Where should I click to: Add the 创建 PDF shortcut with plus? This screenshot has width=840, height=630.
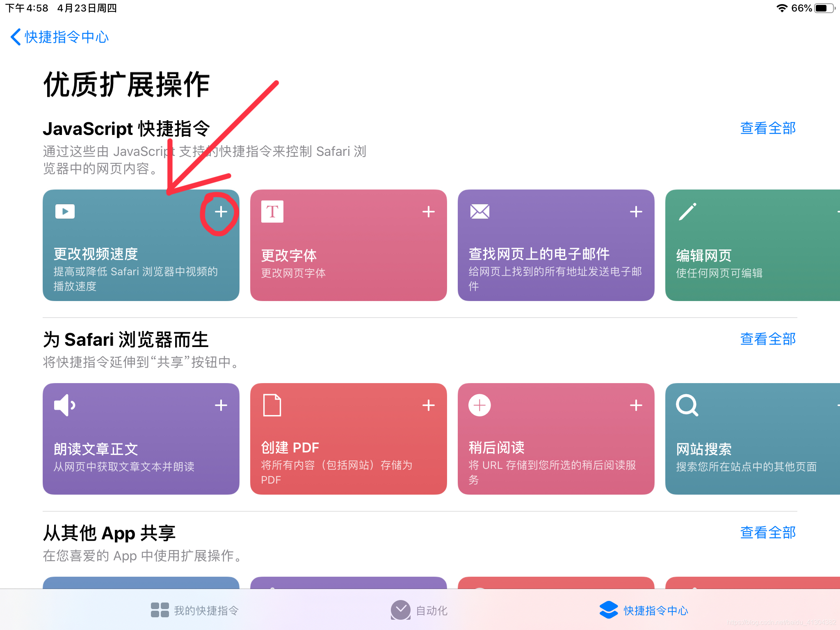428,405
